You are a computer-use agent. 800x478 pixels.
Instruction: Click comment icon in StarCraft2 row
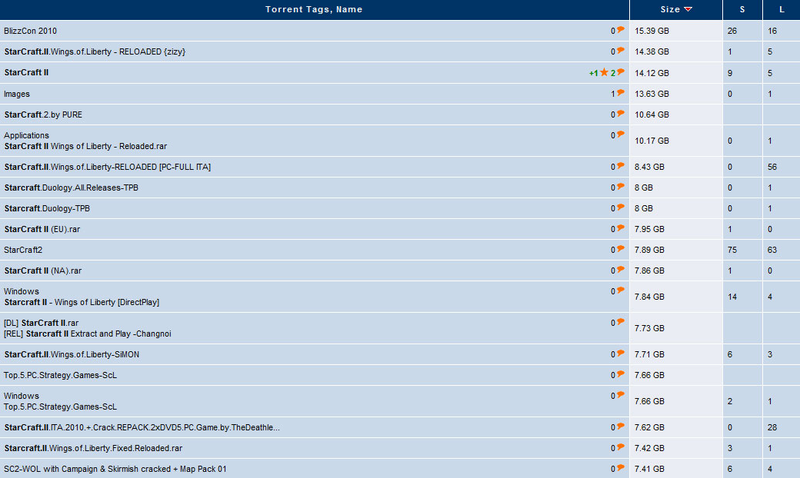pos(620,249)
